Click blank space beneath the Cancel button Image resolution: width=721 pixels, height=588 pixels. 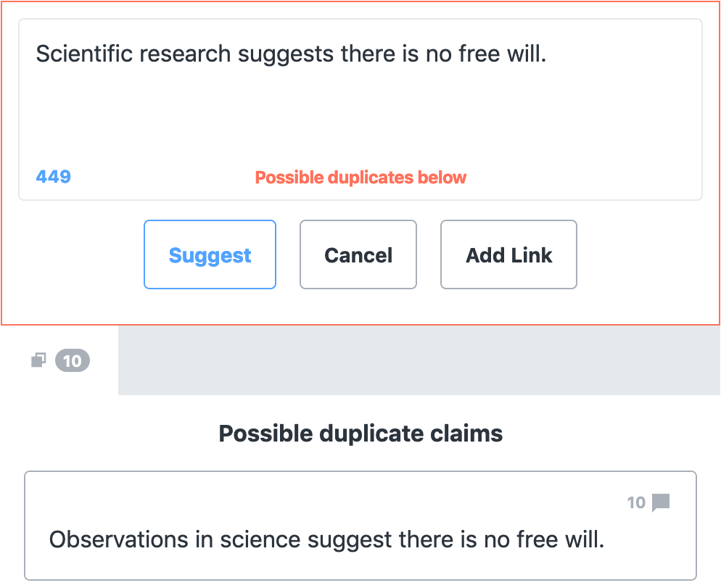[x=358, y=307]
